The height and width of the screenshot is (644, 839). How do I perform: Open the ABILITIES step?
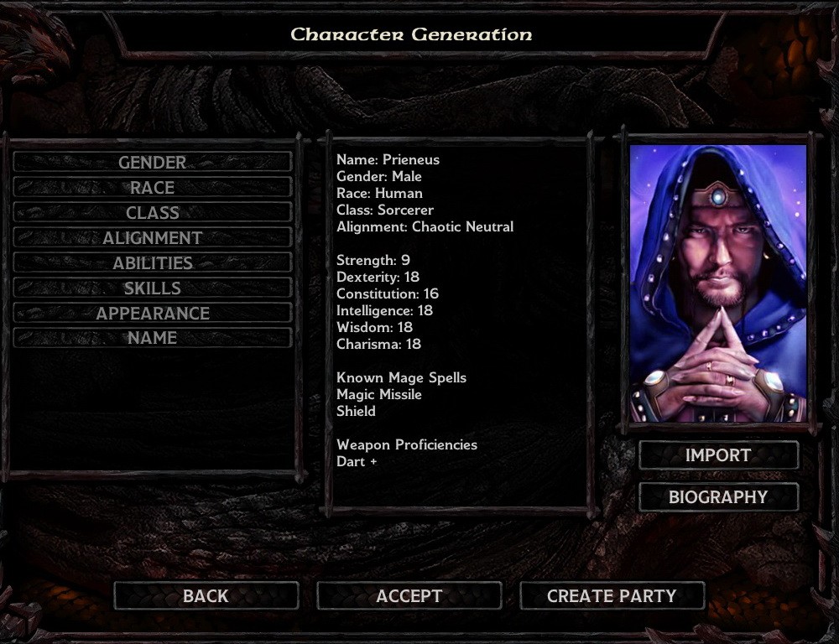153,262
